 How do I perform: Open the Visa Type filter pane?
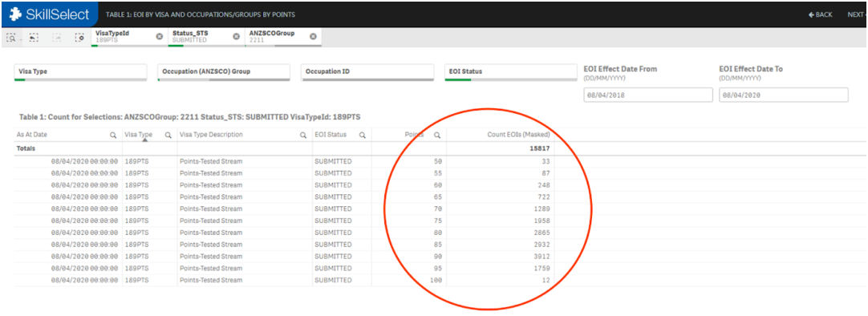(x=80, y=72)
